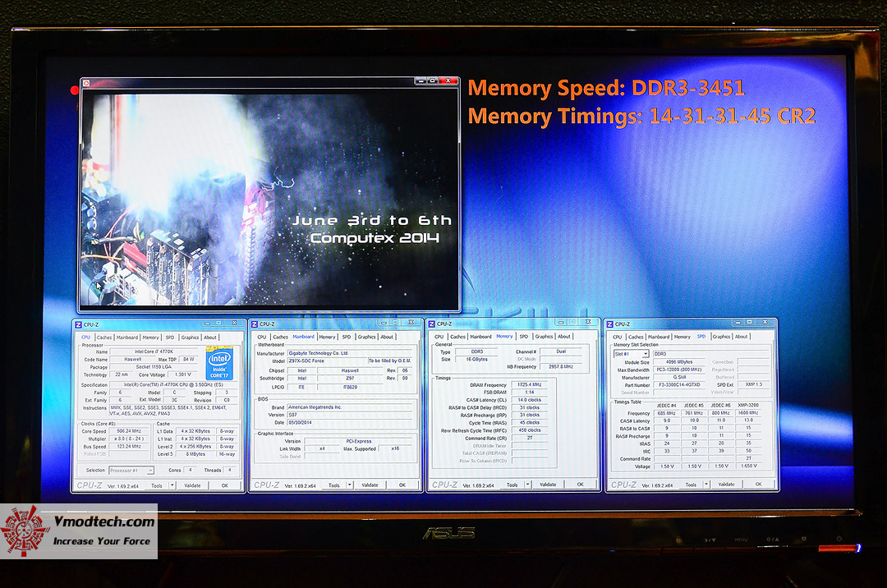
Task: Click the Module Size value '4096 MBytes'
Action: (679, 362)
